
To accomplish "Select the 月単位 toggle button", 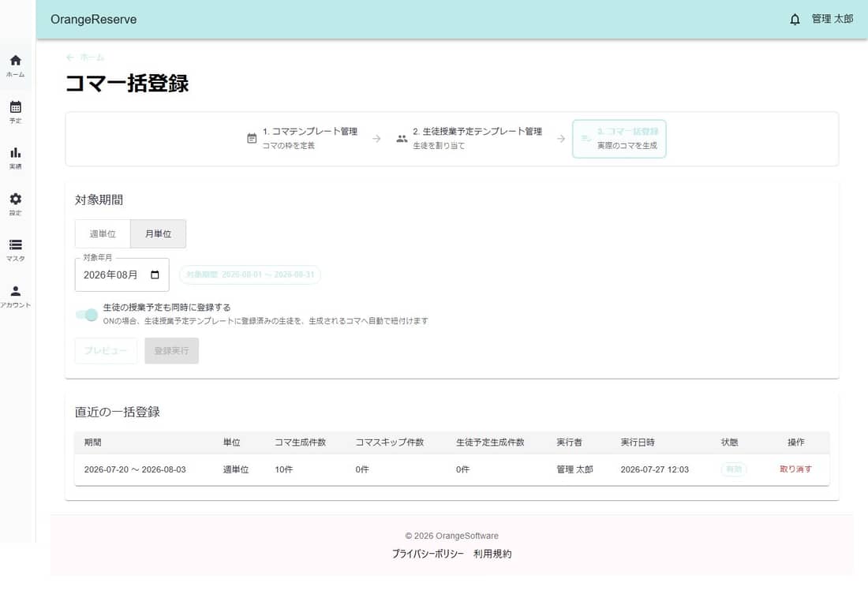I will [x=159, y=233].
